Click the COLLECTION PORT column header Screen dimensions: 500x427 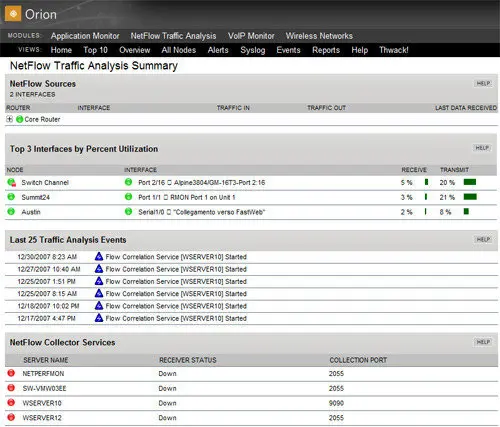coord(358,360)
